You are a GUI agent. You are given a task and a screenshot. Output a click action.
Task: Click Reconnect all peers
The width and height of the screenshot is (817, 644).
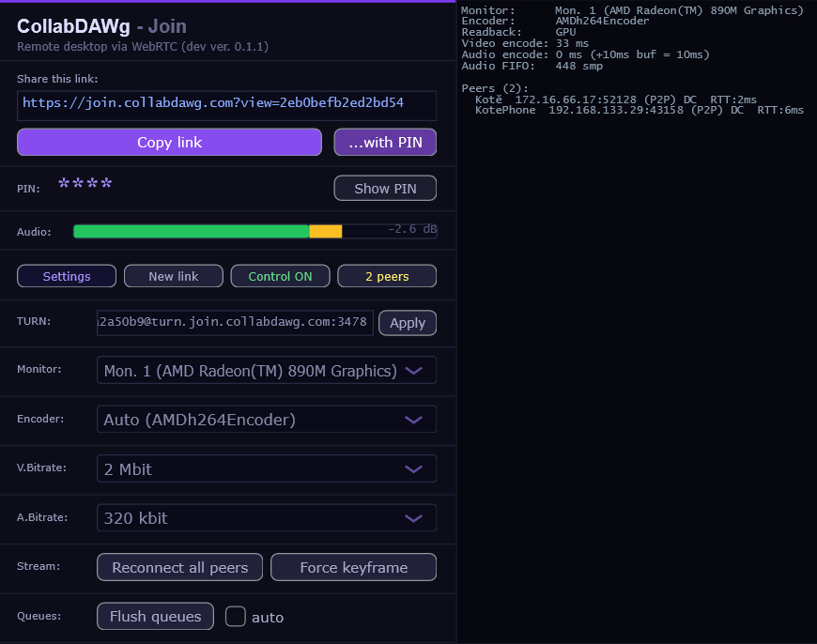point(179,567)
